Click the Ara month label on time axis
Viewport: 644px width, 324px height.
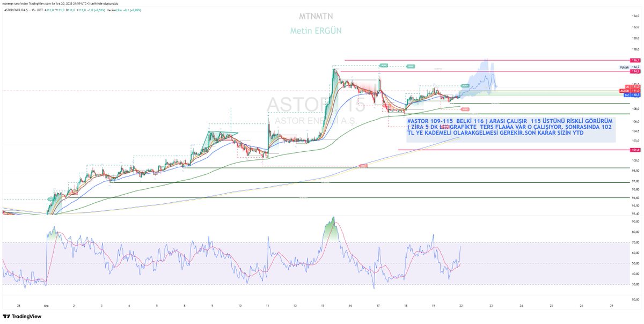click(46, 305)
